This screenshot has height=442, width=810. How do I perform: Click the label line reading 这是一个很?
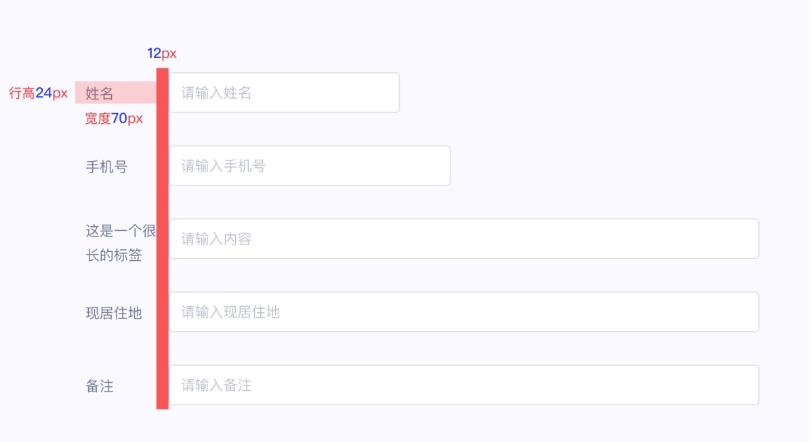[120, 231]
